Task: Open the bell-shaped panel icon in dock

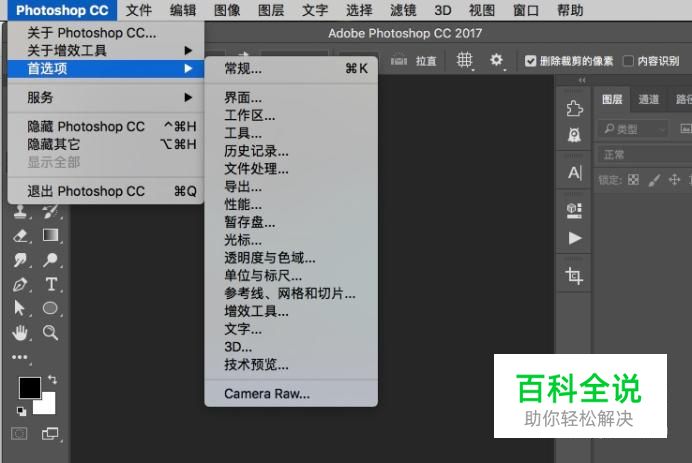Action: [x=574, y=135]
